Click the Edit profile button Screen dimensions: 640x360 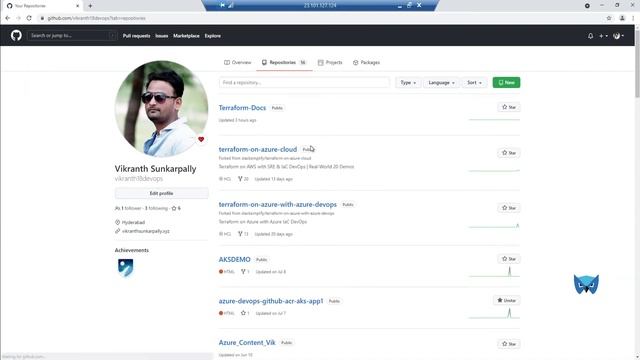(161, 193)
